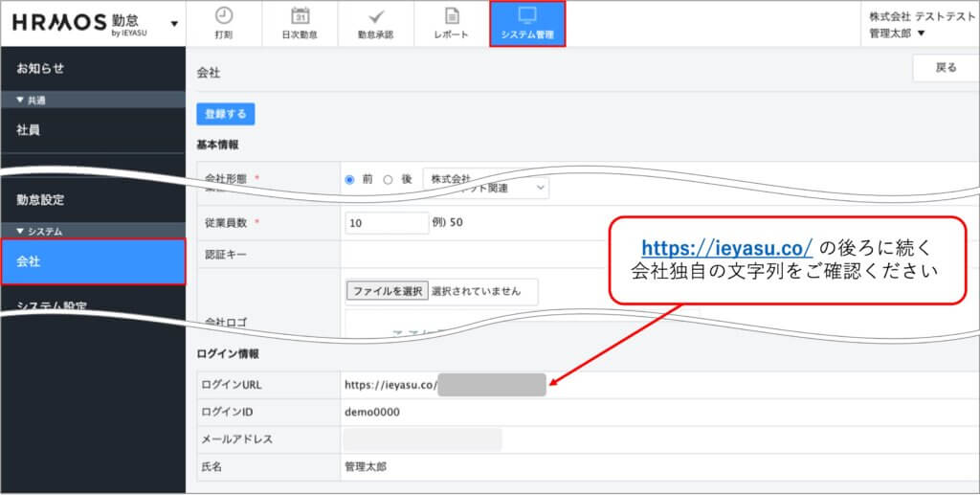Open the 打刻 clock icon

(223, 16)
